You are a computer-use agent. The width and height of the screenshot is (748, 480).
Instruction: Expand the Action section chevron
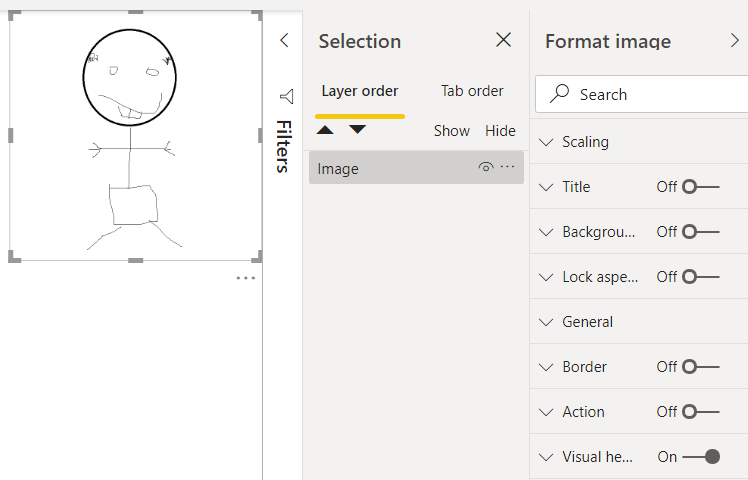tap(546, 412)
